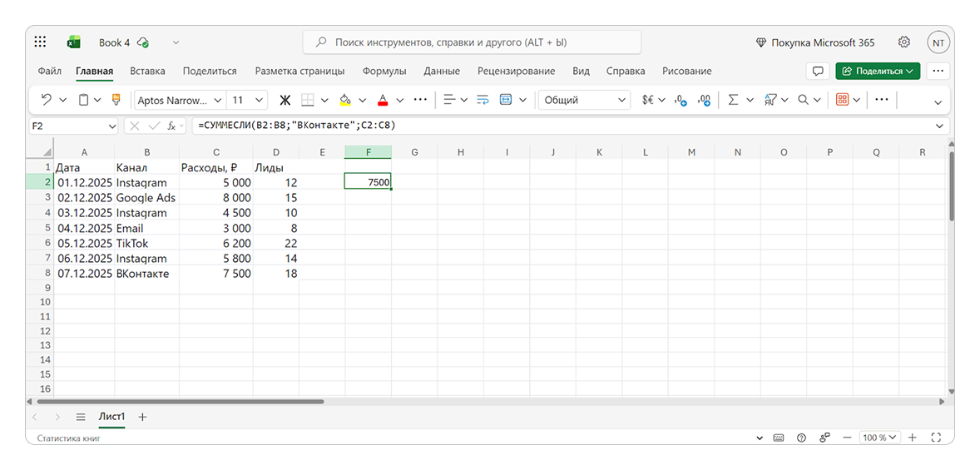This screenshot has width=980, height=470.
Task: Click the Format Painter brush icon
Action: tap(116, 100)
